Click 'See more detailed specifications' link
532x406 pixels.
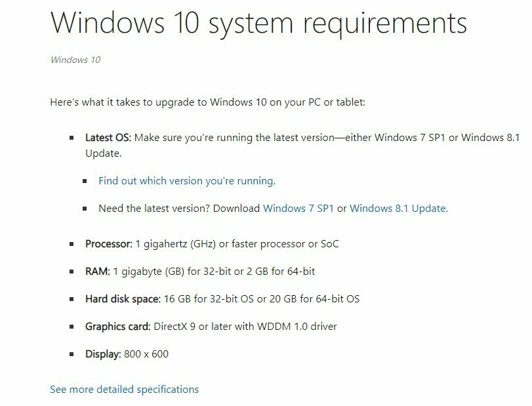pos(124,390)
